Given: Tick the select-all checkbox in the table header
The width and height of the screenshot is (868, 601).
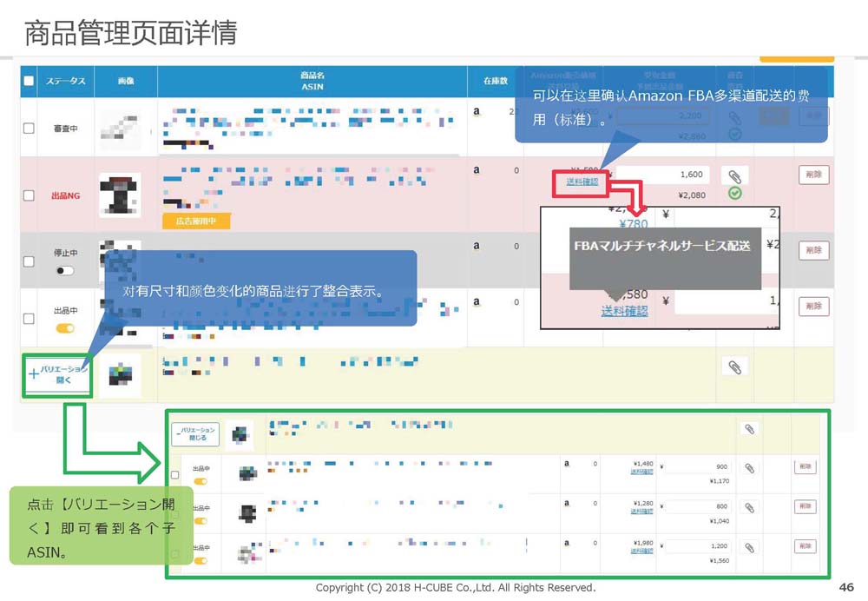Looking at the screenshot, I should tap(29, 81).
